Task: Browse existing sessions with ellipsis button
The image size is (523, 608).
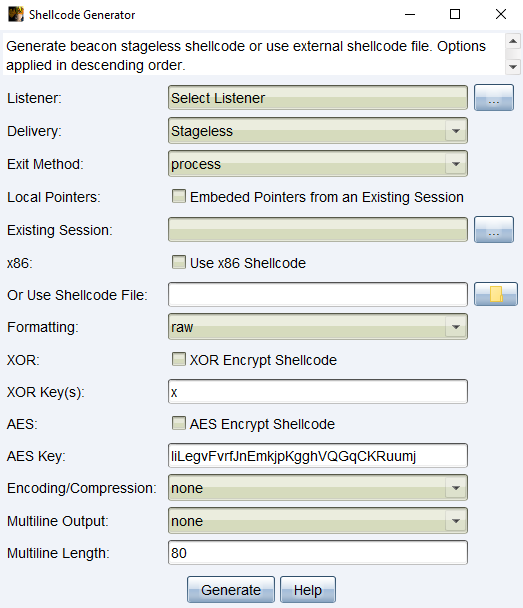Action: tap(494, 230)
